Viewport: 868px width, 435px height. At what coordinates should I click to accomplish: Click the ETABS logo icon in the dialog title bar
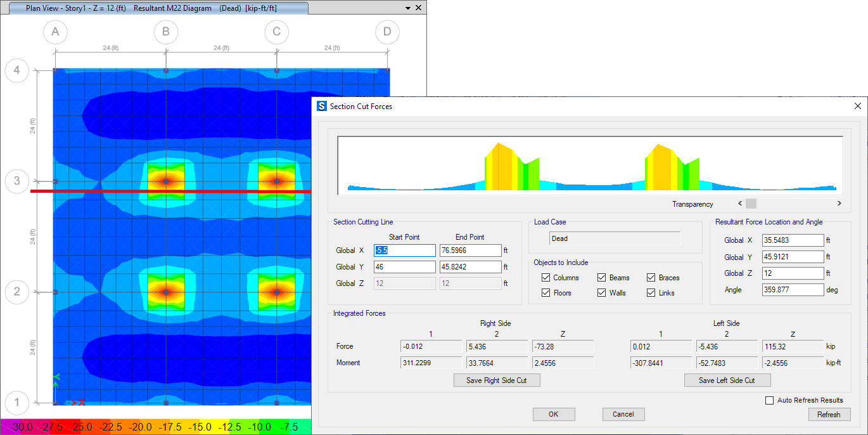[x=322, y=107]
